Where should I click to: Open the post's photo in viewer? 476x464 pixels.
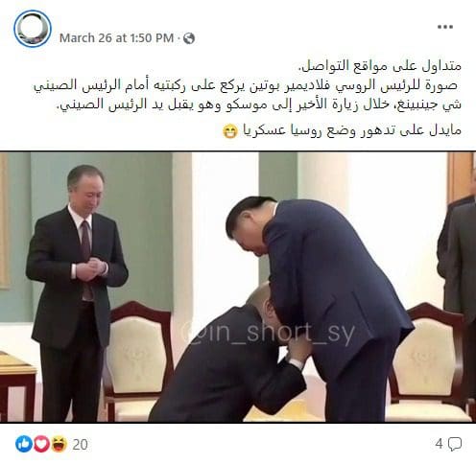(238, 287)
